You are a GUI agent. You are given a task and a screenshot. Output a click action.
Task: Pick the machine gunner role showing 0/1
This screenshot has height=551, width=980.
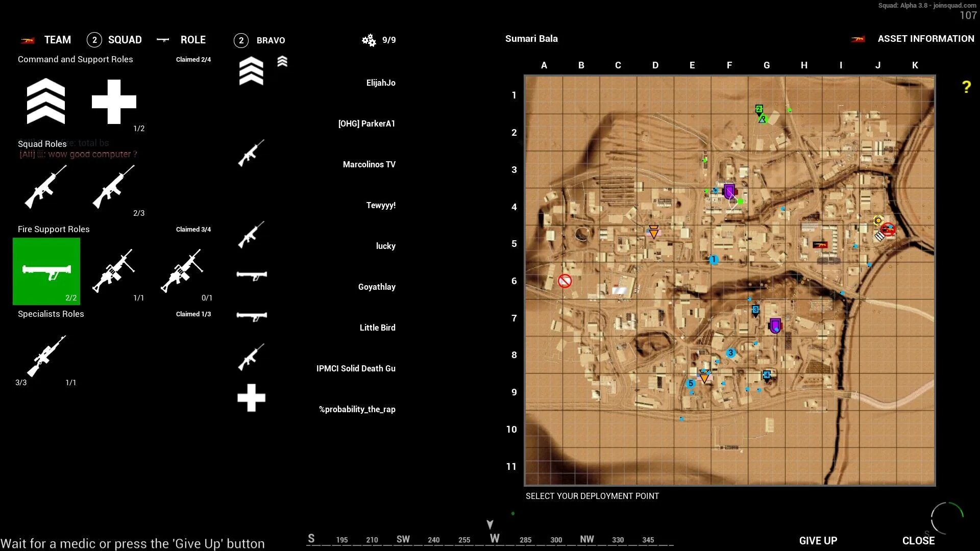pos(181,271)
